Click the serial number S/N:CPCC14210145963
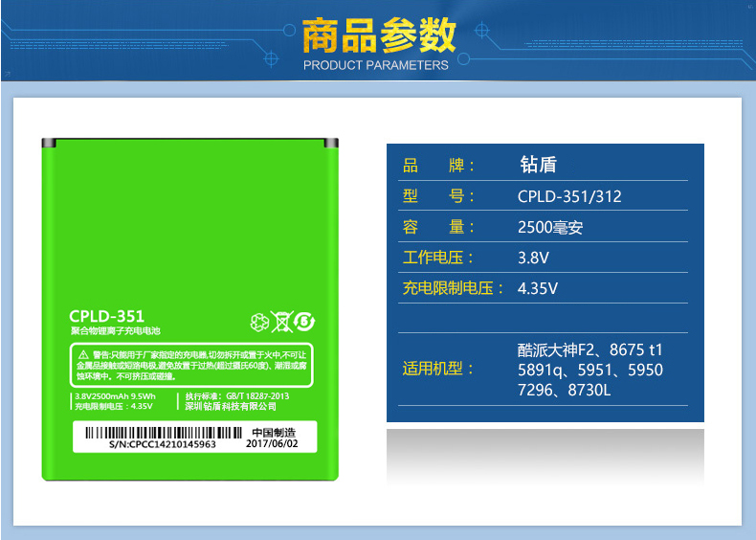The height and width of the screenshot is (540, 756). (x=163, y=445)
